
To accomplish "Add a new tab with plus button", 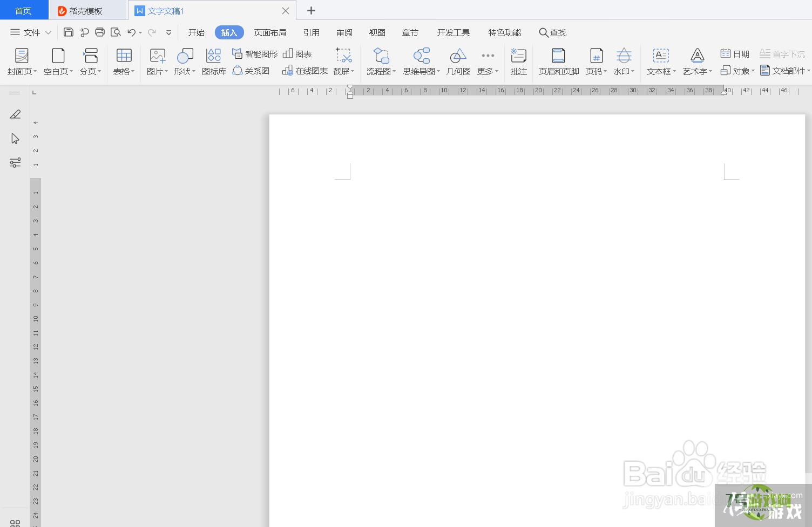I will pos(311,11).
